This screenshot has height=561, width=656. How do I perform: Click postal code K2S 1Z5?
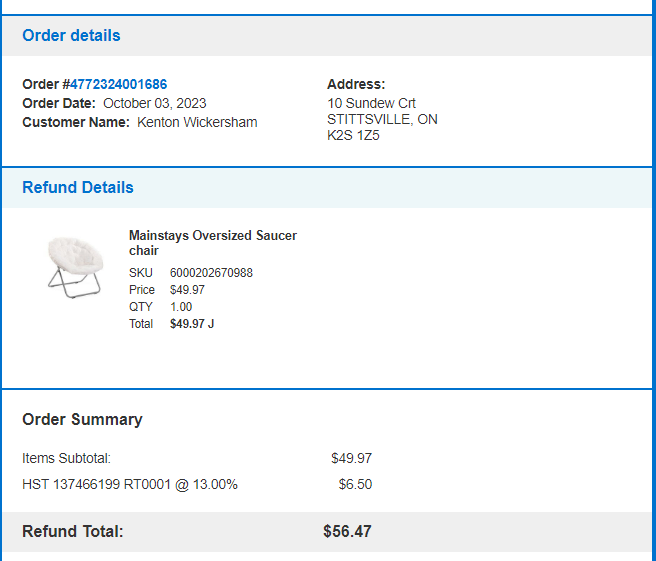pos(353,136)
